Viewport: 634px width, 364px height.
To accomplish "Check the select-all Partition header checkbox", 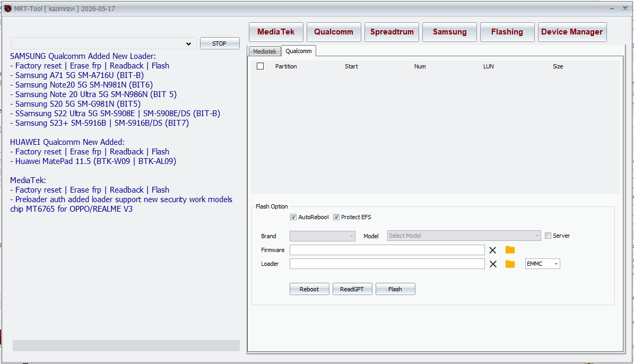I will pos(260,66).
